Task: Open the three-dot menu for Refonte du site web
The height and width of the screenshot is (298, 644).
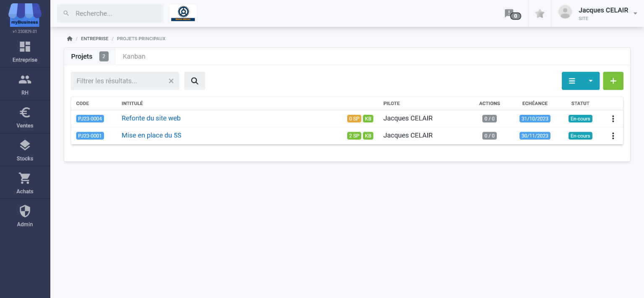Action: (613, 119)
